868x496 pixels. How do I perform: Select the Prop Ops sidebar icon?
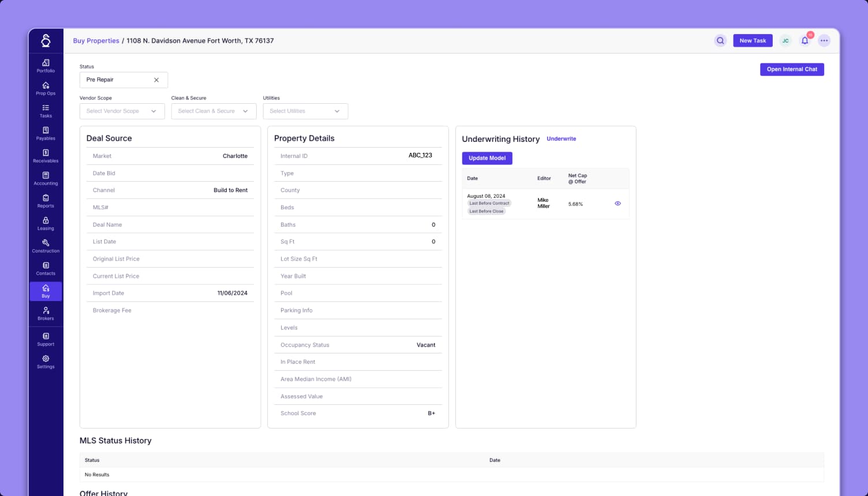pos(45,88)
